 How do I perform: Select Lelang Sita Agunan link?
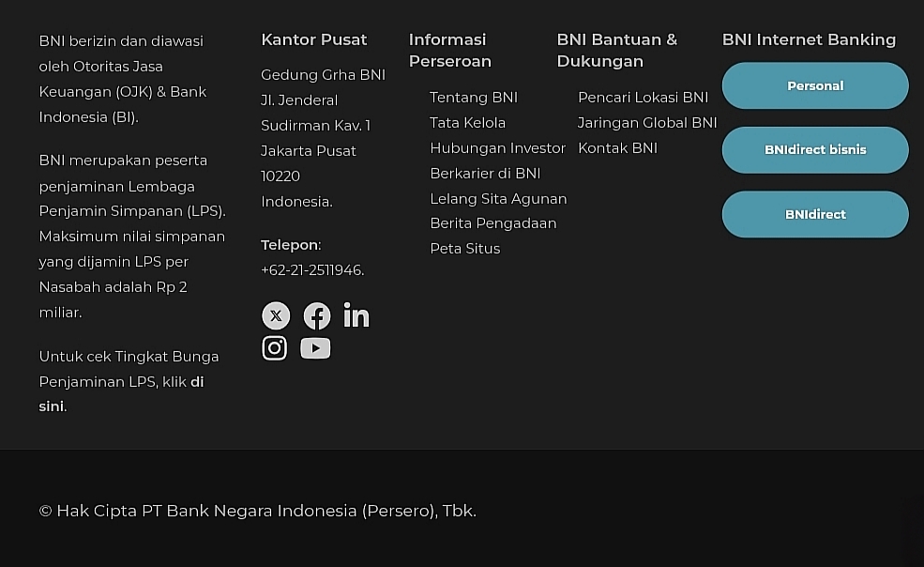498,199
